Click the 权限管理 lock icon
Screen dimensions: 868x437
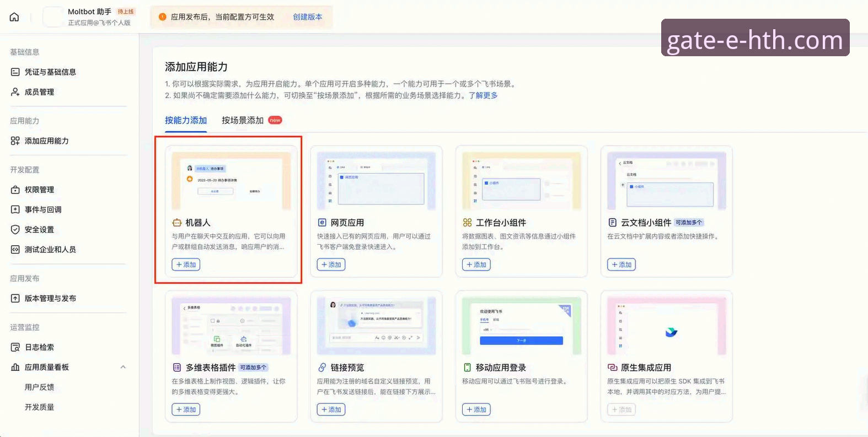click(15, 190)
